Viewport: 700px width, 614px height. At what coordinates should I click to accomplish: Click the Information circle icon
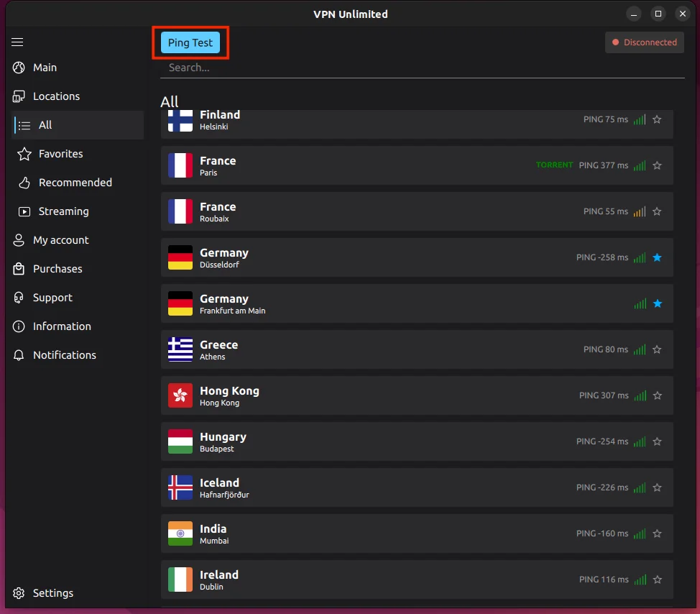[x=19, y=326]
